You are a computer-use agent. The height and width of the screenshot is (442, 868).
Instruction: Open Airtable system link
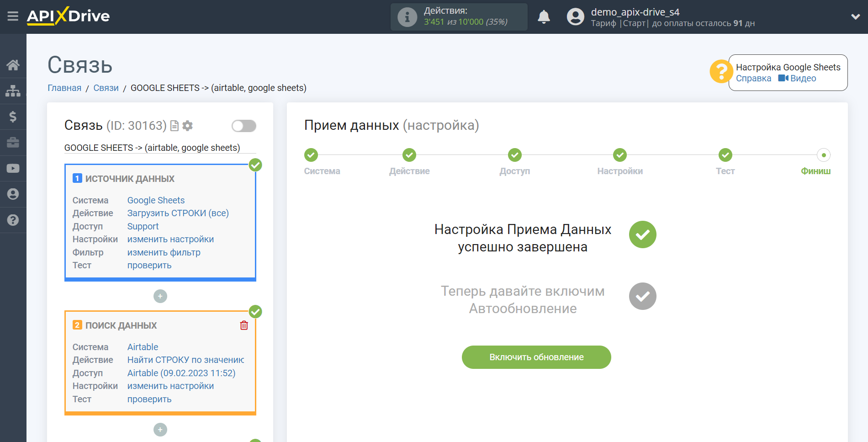click(143, 347)
